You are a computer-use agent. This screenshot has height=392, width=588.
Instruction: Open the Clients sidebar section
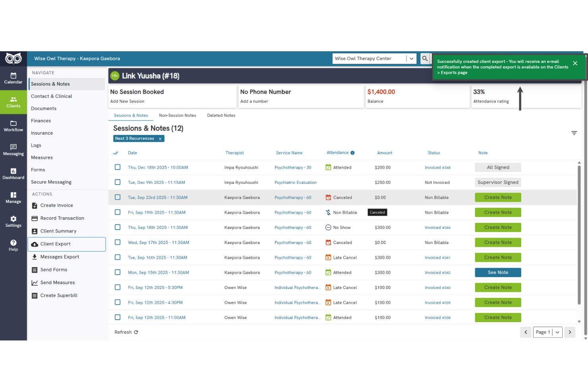tap(13, 102)
